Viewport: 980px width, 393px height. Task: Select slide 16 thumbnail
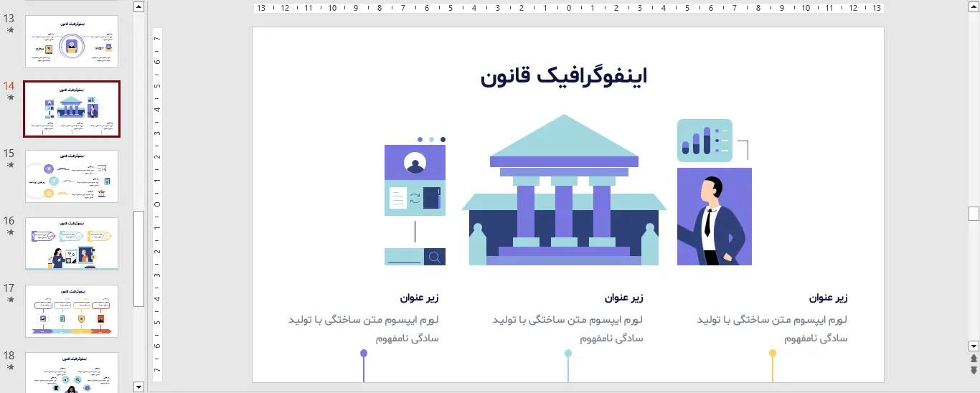72,244
